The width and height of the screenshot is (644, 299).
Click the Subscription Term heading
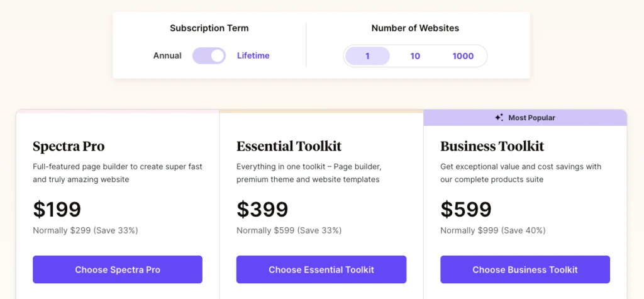209,28
